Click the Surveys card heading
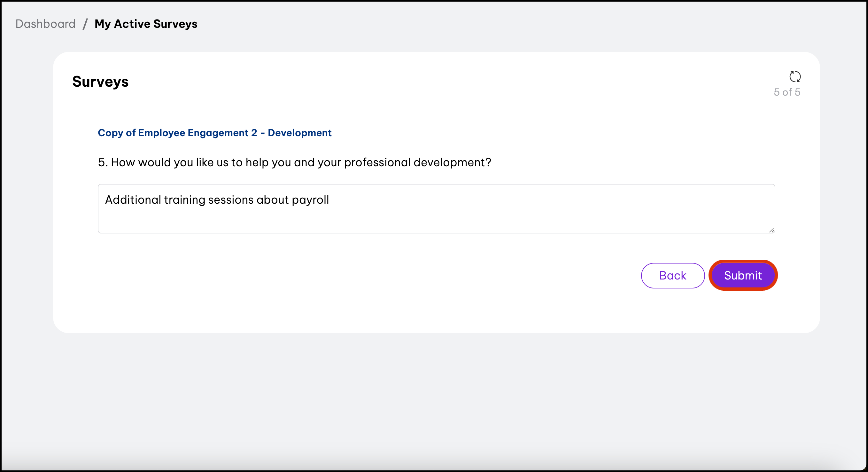The width and height of the screenshot is (868, 472). (100, 82)
